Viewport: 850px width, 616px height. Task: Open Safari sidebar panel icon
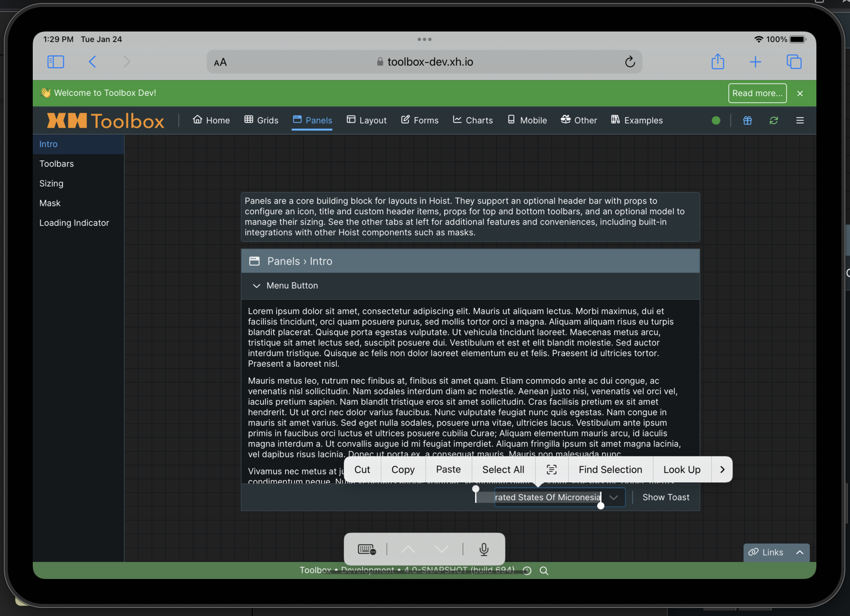click(56, 62)
